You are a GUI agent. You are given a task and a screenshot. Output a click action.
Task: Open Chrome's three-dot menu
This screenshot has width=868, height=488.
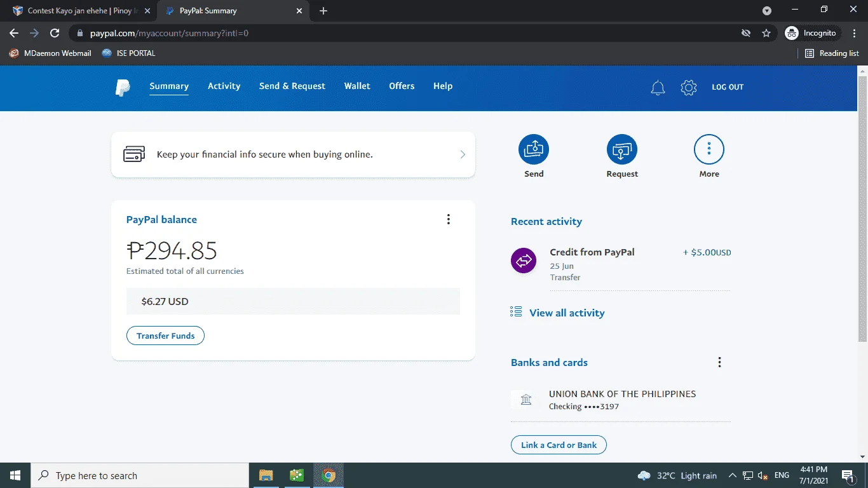(855, 33)
